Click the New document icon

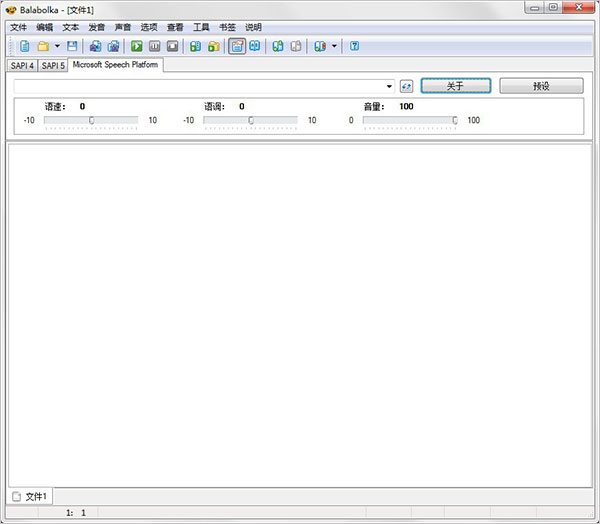coord(24,46)
